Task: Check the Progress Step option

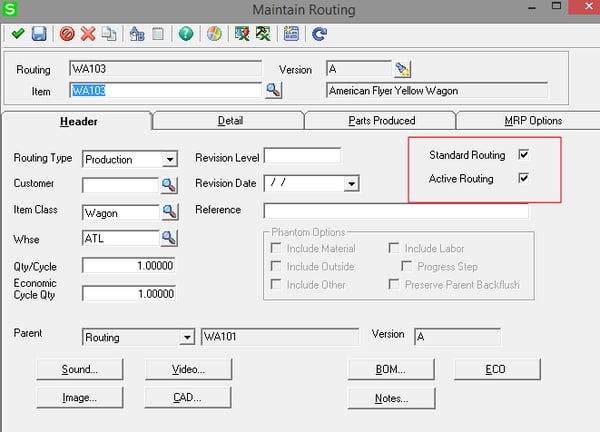Action: [406, 266]
